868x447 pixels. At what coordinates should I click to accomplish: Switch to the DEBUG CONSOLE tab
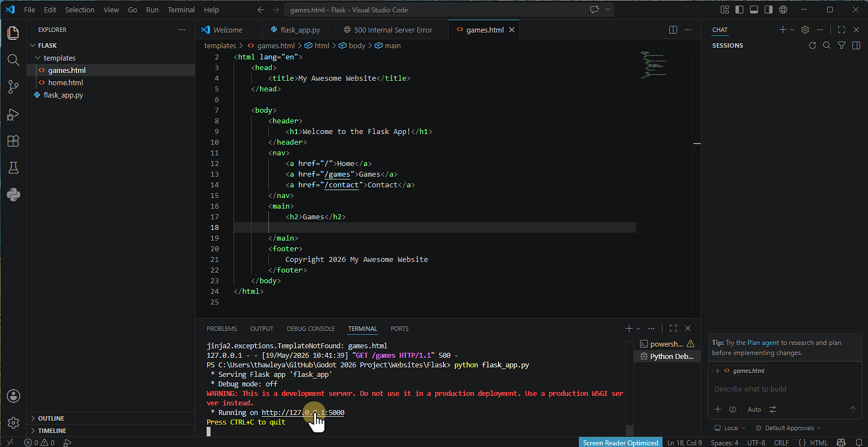(310, 329)
